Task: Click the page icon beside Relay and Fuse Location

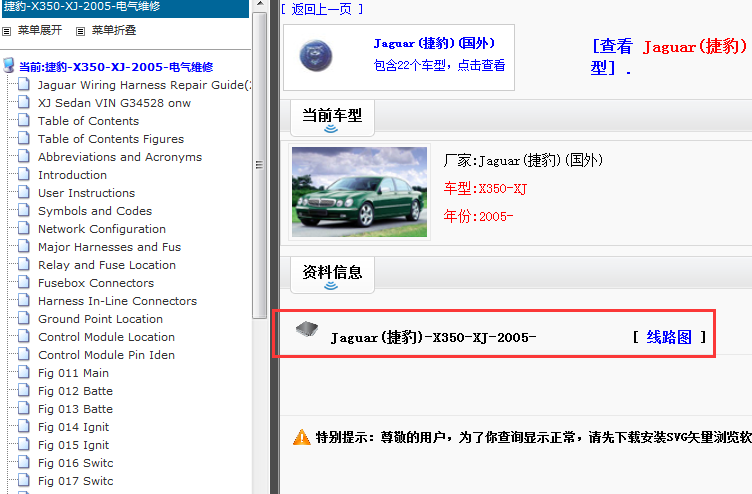Action: [24, 264]
